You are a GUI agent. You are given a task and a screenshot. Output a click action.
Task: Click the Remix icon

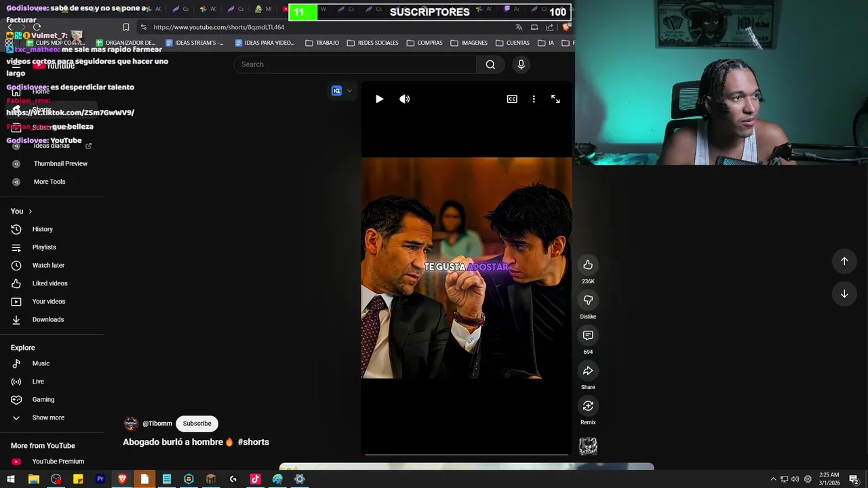pyautogui.click(x=588, y=406)
